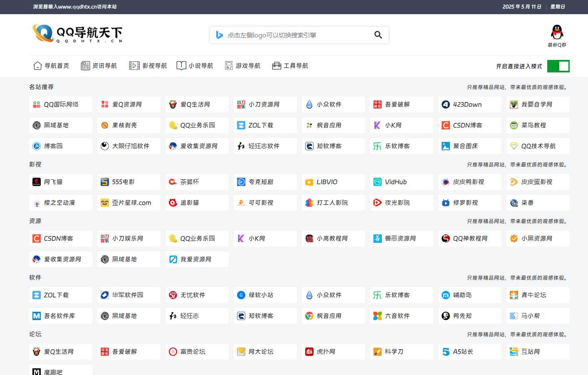Open the 茶狐杯 link
Screen dimensions: 588x375
click(197, 182)
